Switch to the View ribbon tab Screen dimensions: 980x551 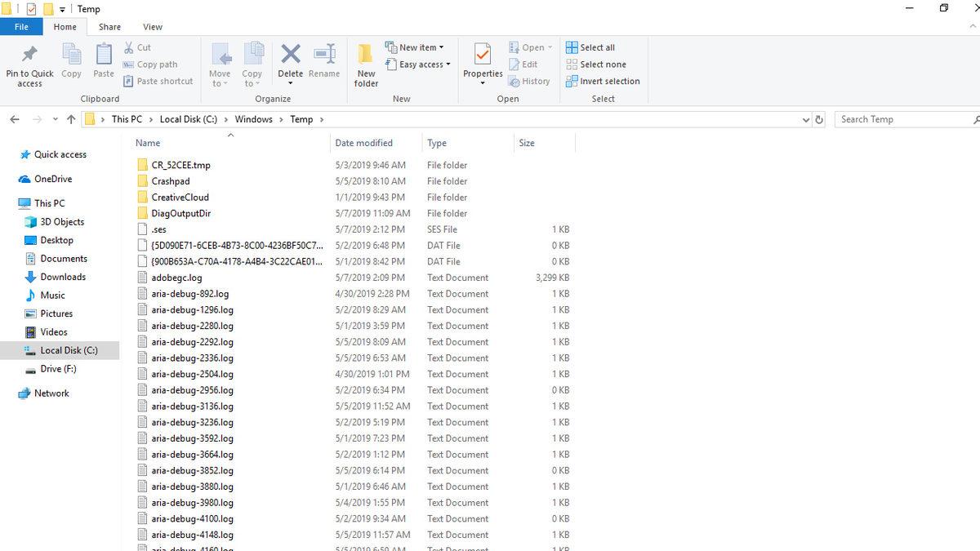click(x=153, y=27)
